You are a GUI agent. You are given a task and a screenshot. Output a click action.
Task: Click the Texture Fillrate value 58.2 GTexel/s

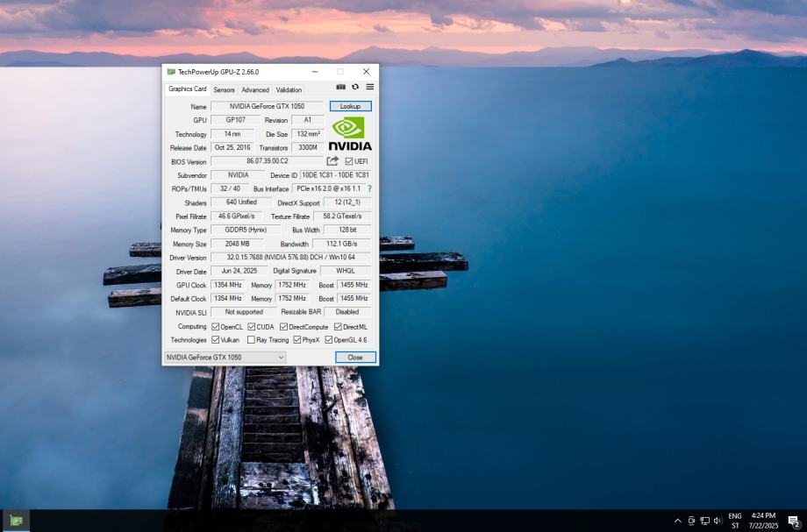click(342, 216)
